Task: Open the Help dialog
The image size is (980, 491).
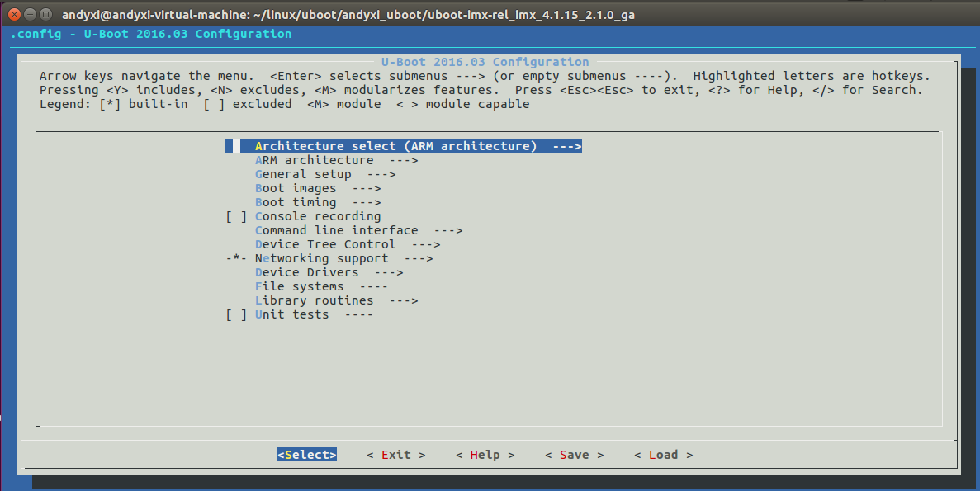Action: [485, 454]
